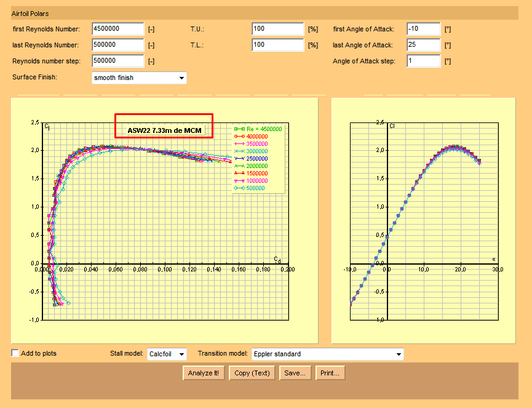The width and height of the screenshot is (532, 408).
Task: Click the peak of the Cl-alpha lift curve
Action: (x=455, y=147)
